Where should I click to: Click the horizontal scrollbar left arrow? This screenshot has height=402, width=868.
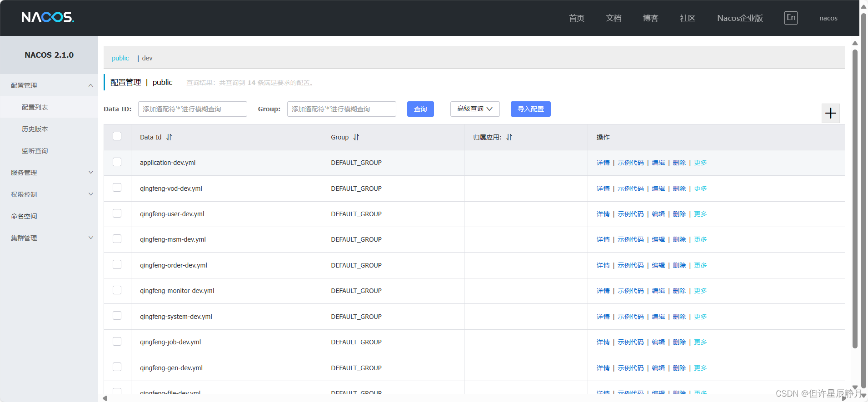[x=105, y=398]
